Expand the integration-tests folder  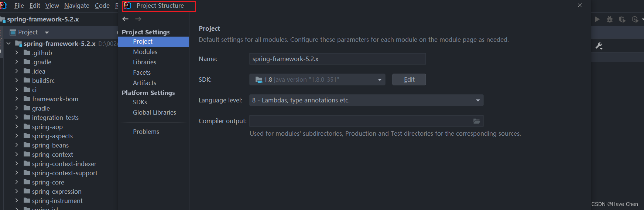click(17, 117)
